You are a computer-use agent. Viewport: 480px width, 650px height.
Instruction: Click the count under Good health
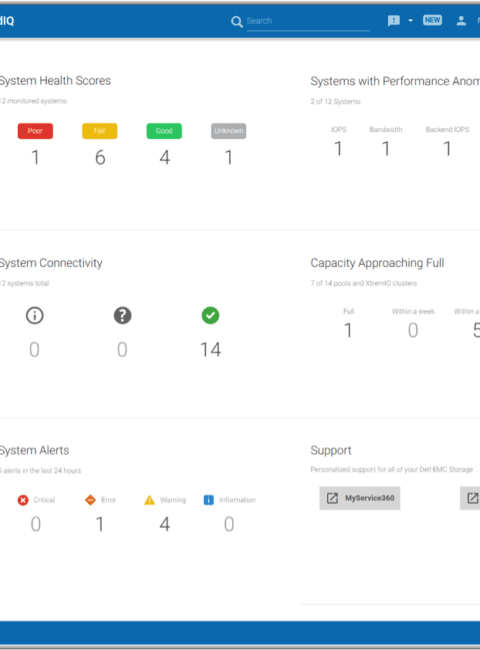tap(165, 158)
